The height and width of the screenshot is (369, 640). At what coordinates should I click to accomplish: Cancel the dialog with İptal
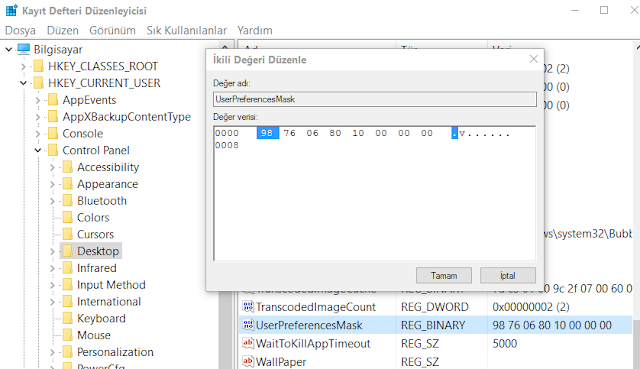pos(508,276)
